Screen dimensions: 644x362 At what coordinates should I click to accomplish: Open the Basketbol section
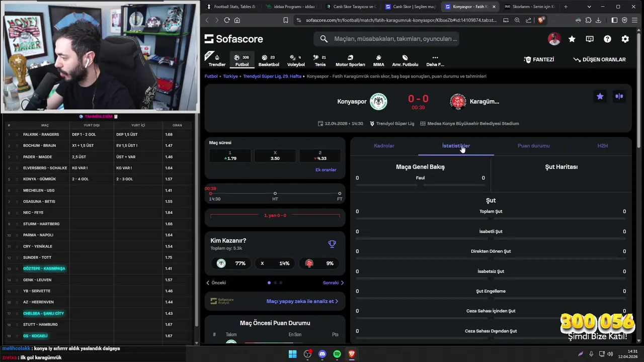coord(269,60)
